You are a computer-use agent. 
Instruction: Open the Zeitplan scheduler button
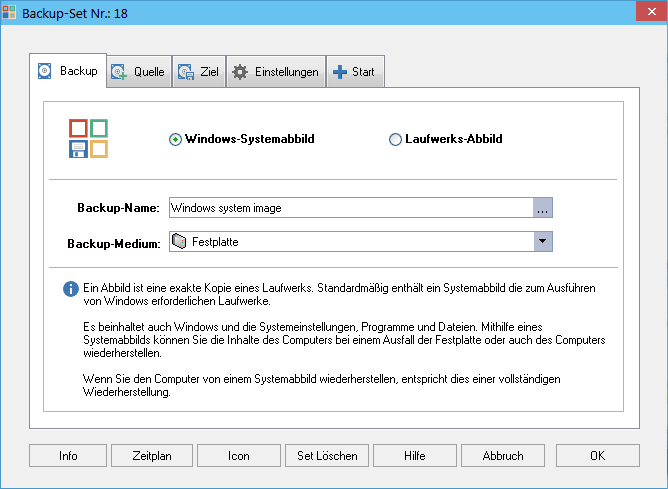point(152,456)
